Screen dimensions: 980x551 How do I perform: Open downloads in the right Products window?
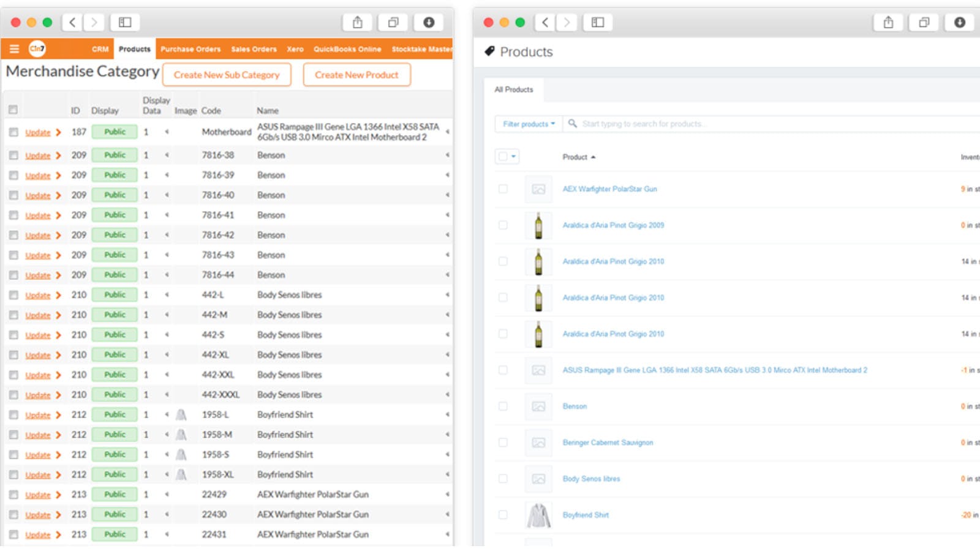pos(959,23)
